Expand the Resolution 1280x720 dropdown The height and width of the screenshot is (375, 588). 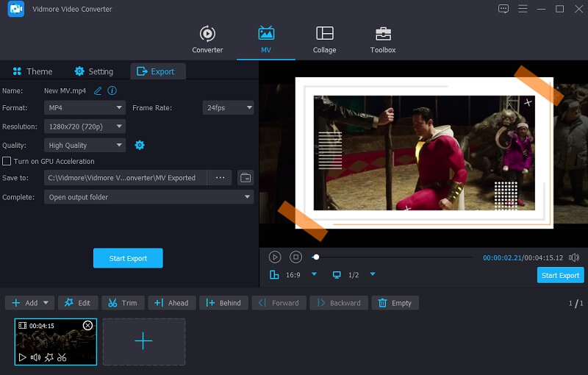click(85, 126)
